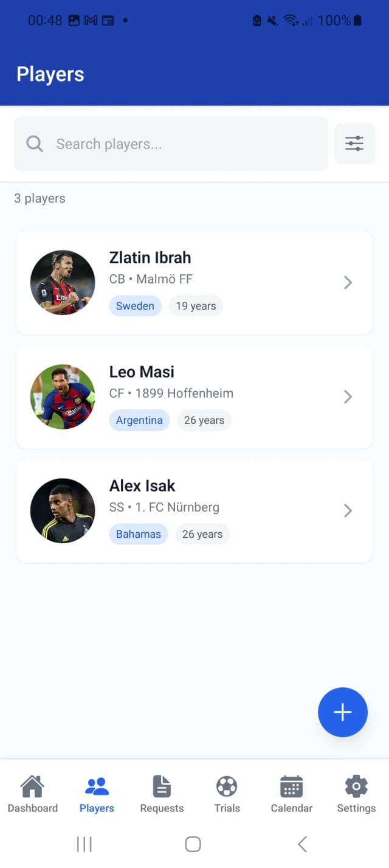Click the search magnifier icon

(x=34, y=144)
